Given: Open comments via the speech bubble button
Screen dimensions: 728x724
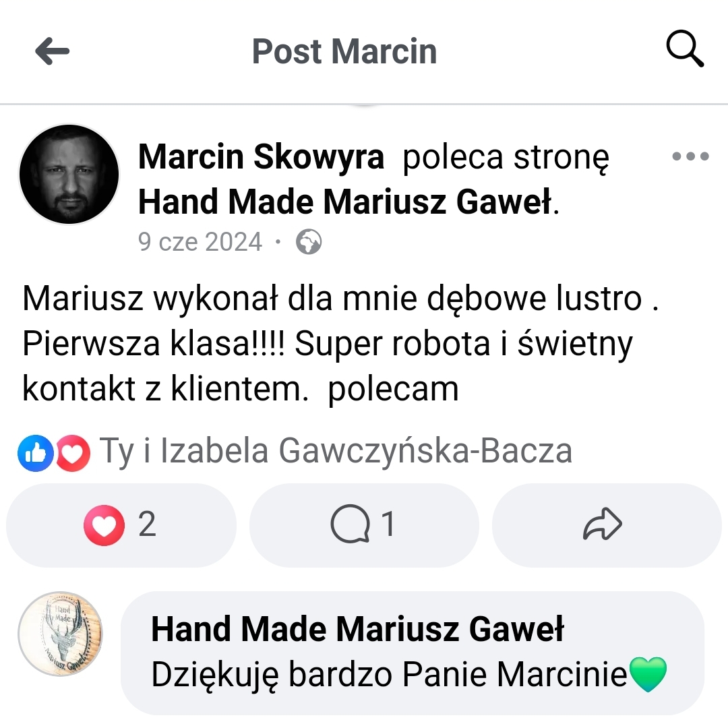Looking at the screenshot, I should (364, 524).
